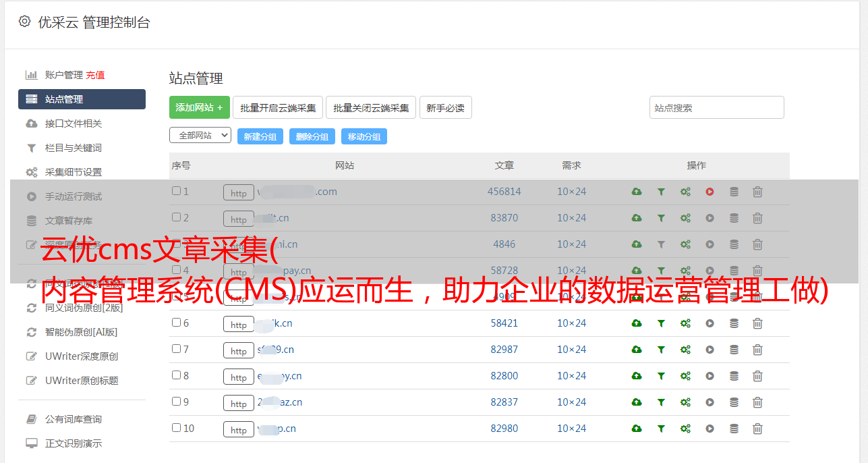Viewport: 868px width, 463px height.
Task: Open column and keyword filter for row 1
Action: coord(661,192)
